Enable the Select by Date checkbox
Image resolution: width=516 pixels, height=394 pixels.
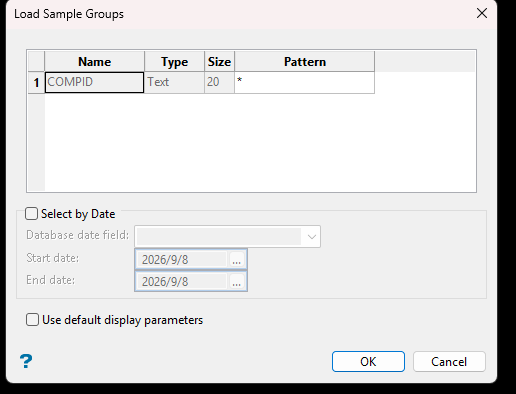tap(32, 214)
